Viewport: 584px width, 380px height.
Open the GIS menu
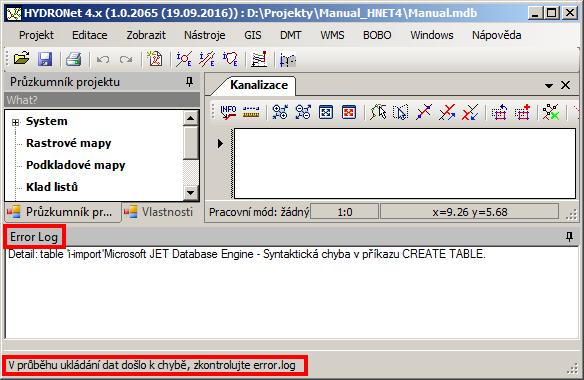tap(253, 35)
